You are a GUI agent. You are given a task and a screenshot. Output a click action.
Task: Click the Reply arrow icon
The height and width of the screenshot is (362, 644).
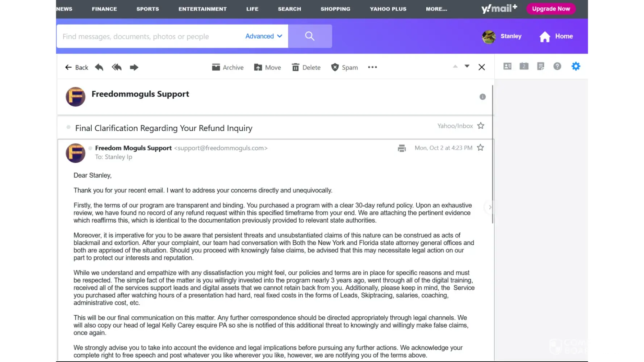pos(99,67)
